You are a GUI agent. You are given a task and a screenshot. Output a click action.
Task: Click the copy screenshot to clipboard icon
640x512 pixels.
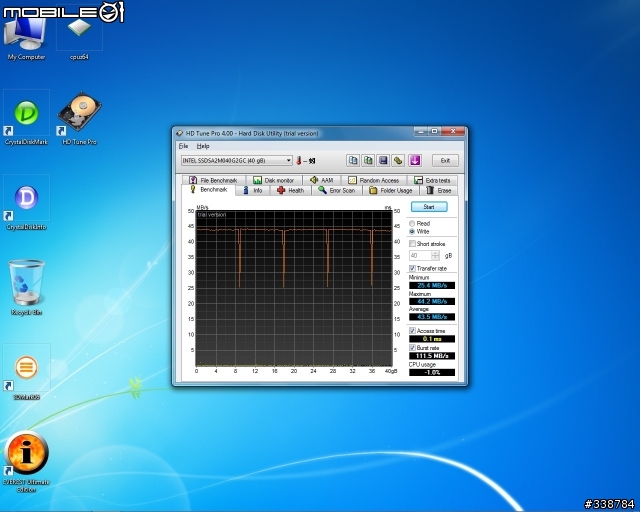[368, 160]
